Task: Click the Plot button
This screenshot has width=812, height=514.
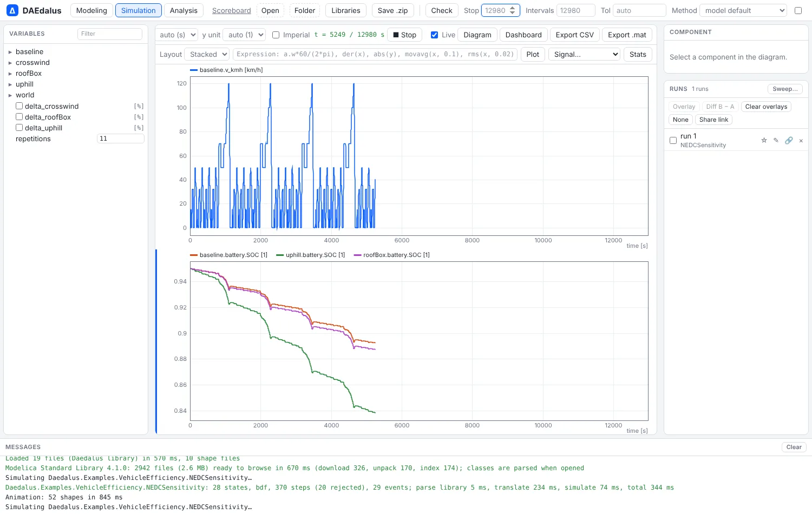Action: click(x=533, y=54)
